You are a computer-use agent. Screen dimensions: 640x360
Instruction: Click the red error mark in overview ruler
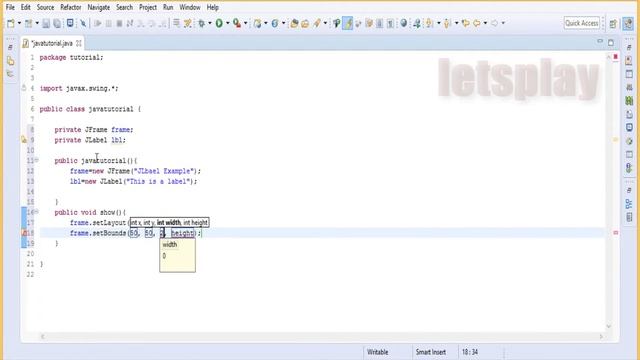pyautogui.click(x=616, y=233)
